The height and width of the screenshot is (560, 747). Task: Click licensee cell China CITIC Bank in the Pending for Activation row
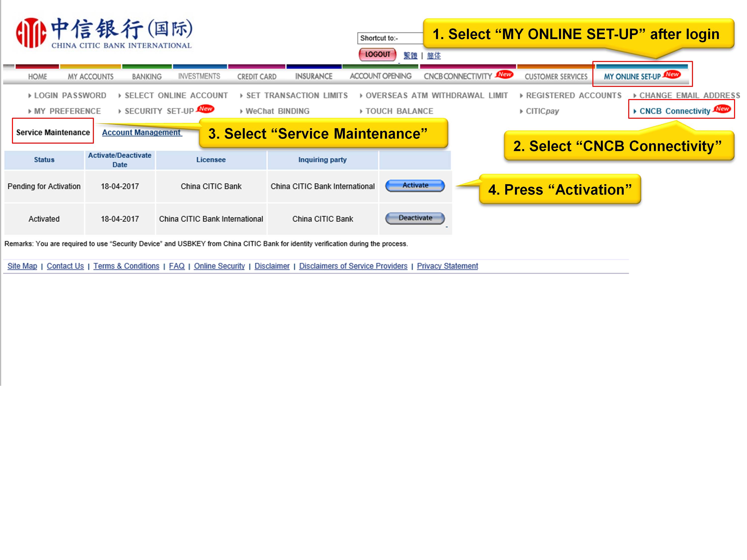[211, 186]
